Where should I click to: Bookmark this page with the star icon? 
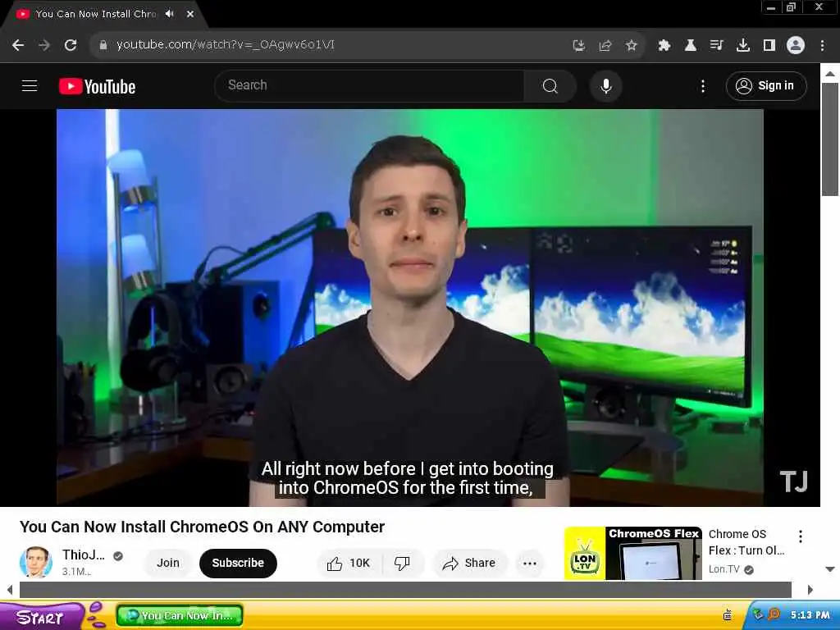631,46
